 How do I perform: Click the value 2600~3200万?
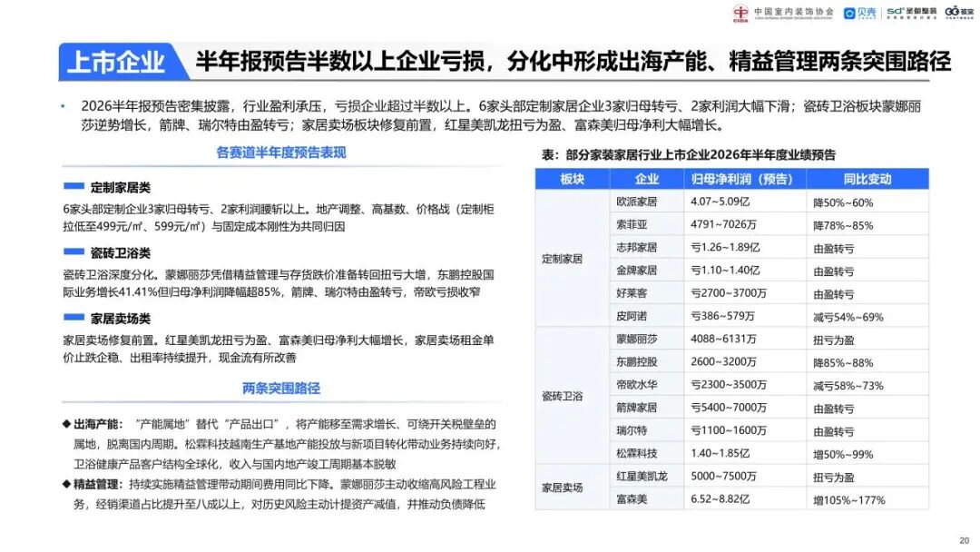click(723, 362)
